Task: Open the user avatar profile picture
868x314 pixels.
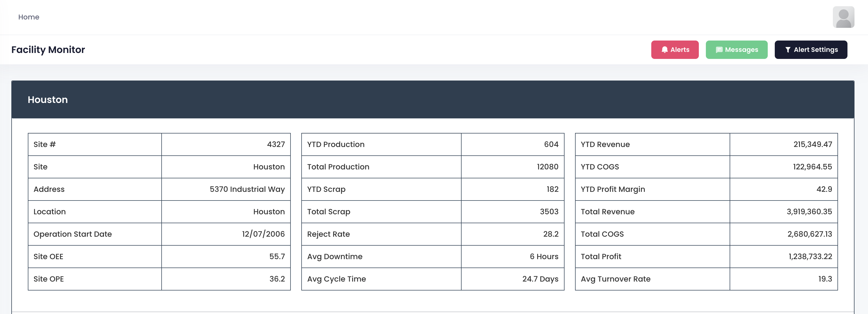Action: [x=843, y=17]
